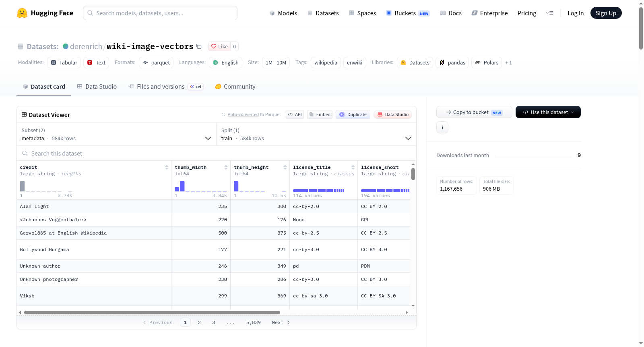This screenshot has height=347, width=644.
Task: Go to Models in the top navigation
Action: click(x=283, y=13)
